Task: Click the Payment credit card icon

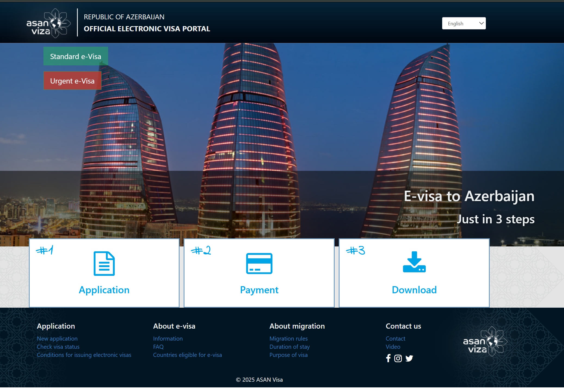Action: pos(259,263)
